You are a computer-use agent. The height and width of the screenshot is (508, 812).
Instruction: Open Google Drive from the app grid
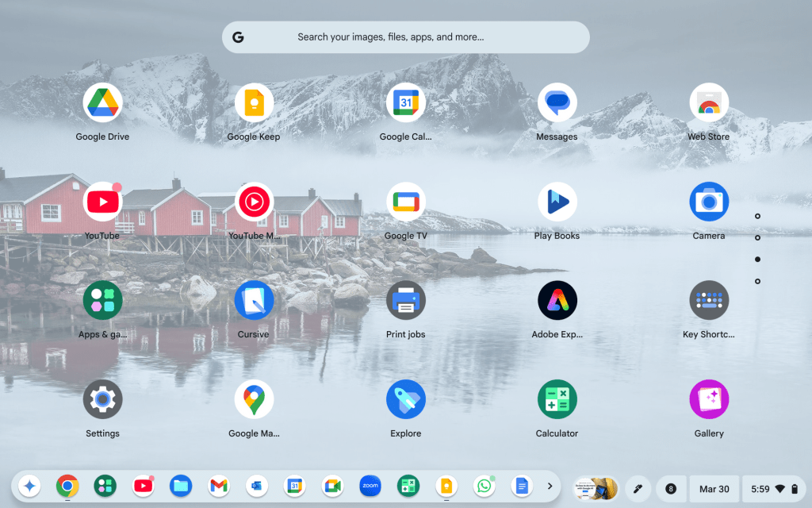tap(102, 103)
